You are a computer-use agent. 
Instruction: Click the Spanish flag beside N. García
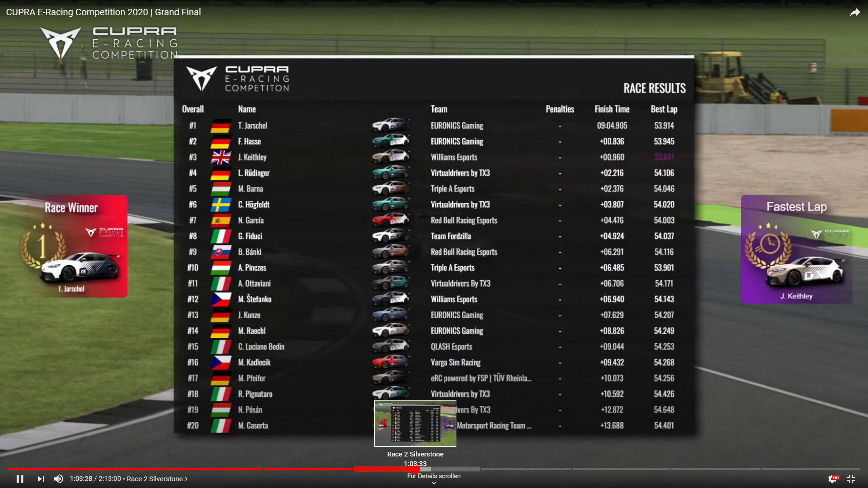point(221,221)
